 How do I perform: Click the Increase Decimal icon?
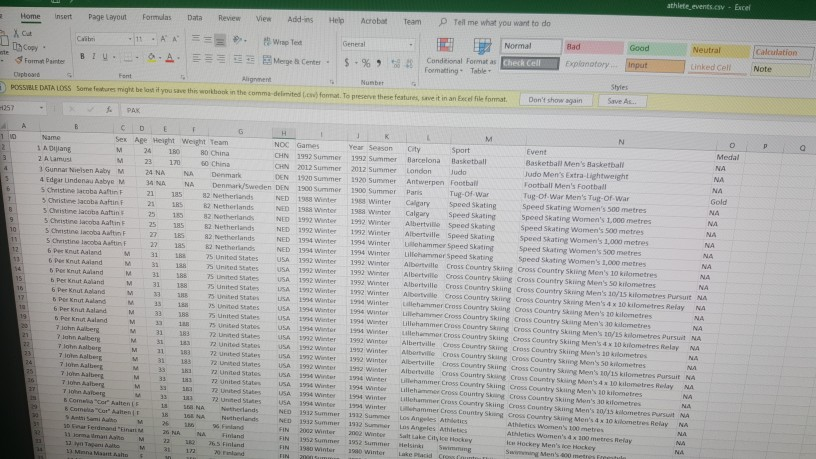396,63
